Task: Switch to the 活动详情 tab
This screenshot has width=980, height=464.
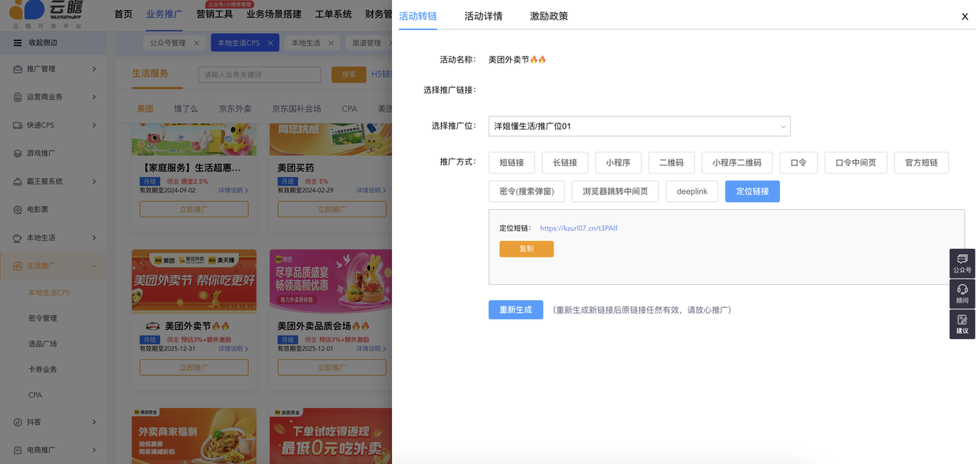Action: coord(483,16)
